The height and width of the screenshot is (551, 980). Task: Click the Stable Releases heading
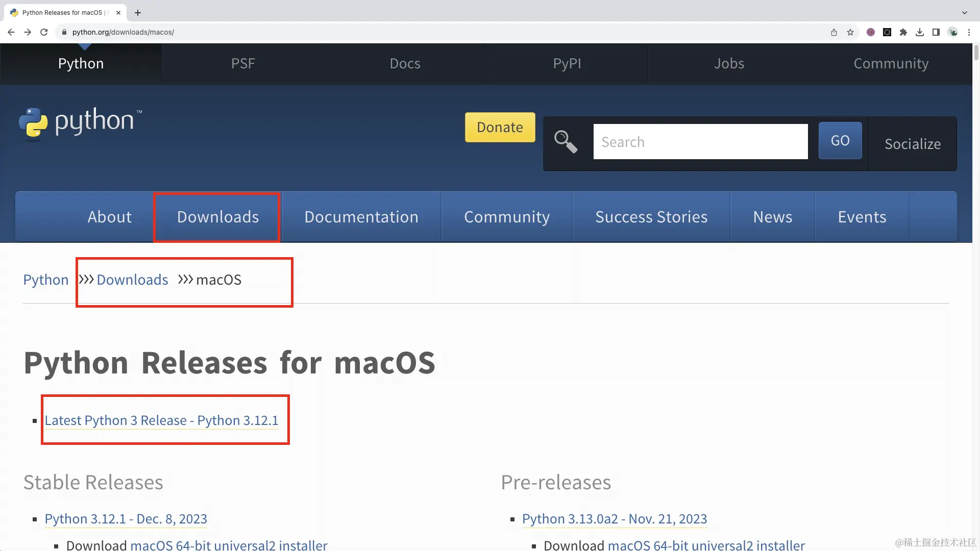[x=93, y=482]
